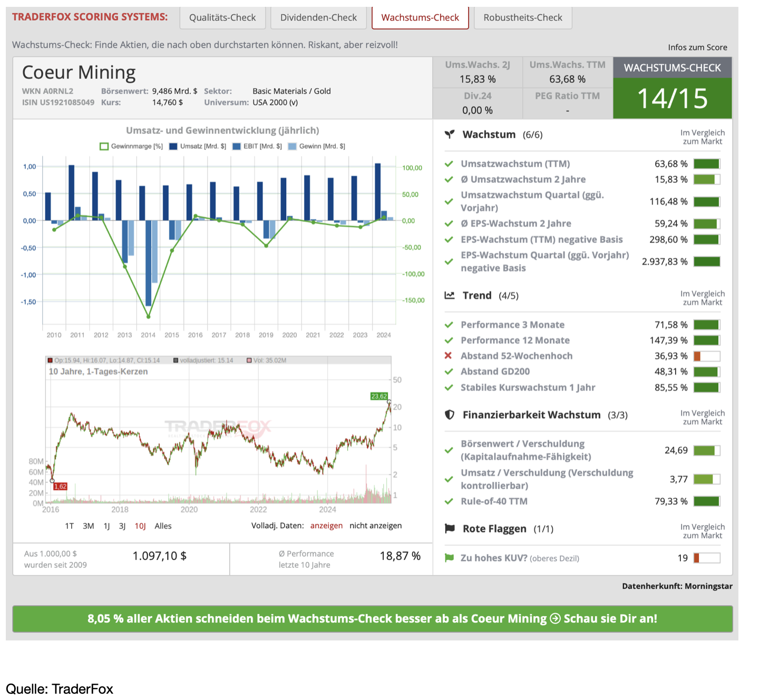
Task: Click the Trend chart icon
Action: [x=449, y=295]
